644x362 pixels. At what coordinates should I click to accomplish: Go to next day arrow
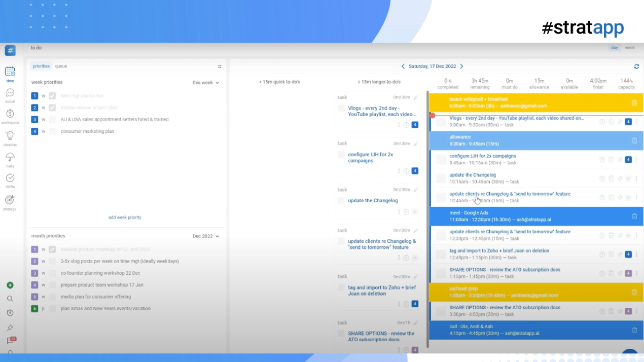click(x=461, y=66)
